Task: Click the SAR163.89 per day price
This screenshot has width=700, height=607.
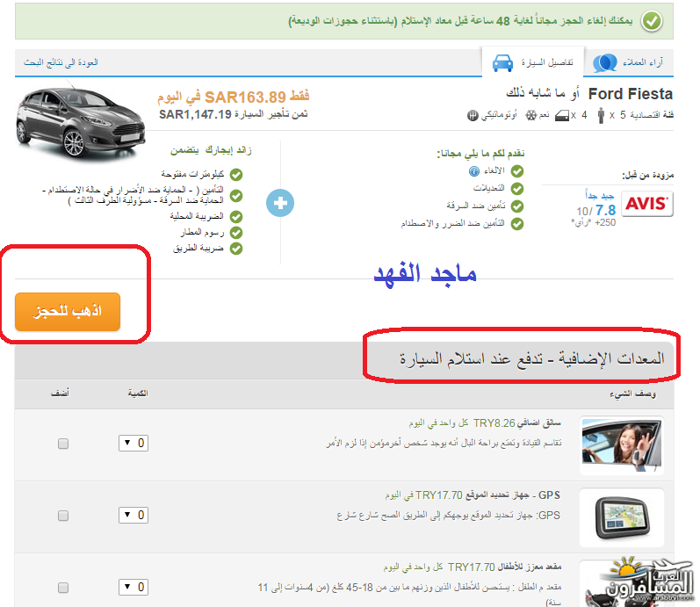Action: (233, 97)
